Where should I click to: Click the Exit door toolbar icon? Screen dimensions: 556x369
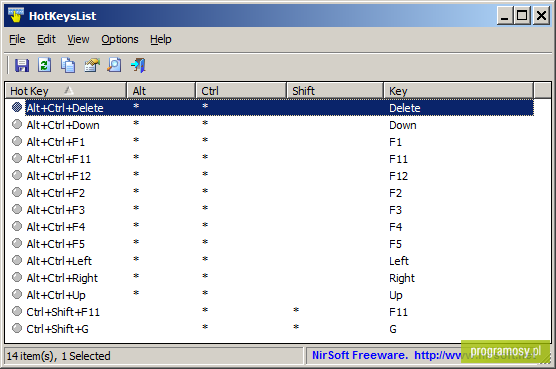click(138, 65)
